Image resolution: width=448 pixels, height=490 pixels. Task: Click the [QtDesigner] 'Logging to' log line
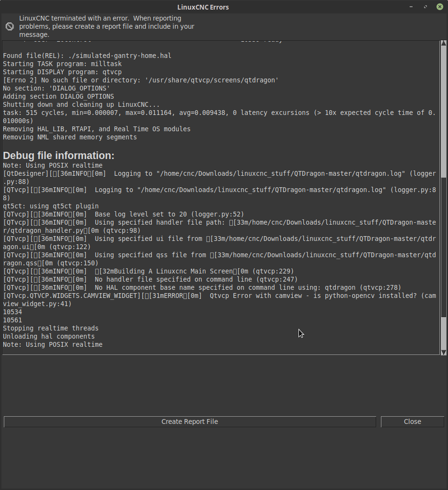point(219,178)
